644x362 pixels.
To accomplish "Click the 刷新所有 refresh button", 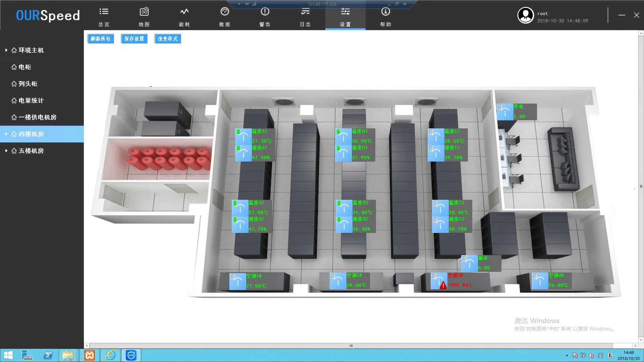I will 101,39.
